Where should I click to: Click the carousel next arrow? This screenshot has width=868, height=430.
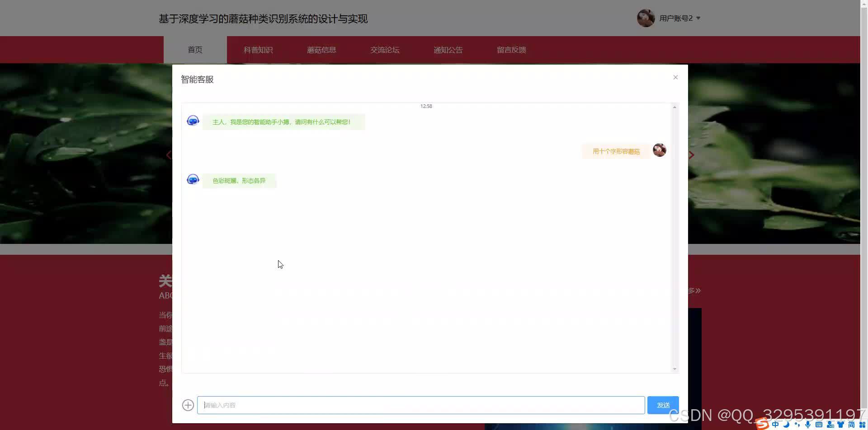pos(691,155)
